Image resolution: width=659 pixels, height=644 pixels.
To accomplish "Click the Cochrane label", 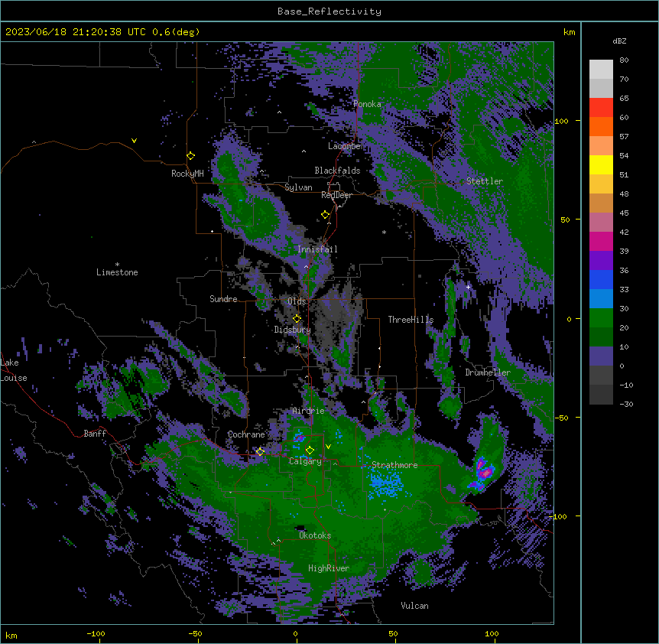I will click(x=246, y=434).
